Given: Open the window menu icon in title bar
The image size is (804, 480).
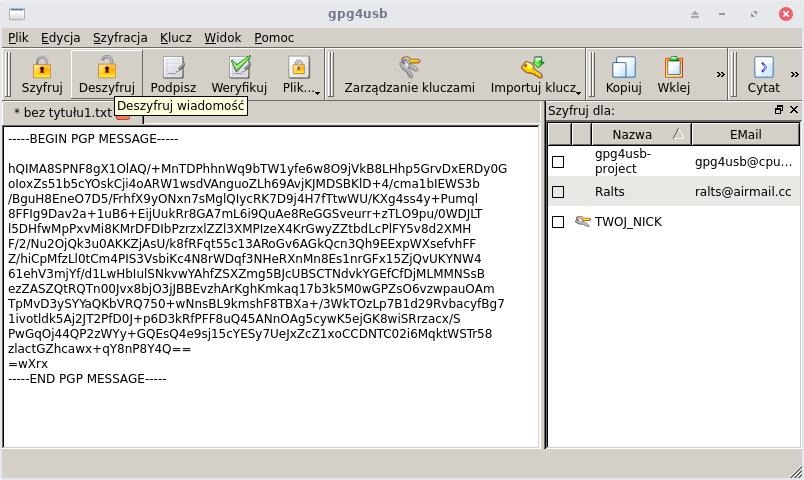Looking at the screenshot, I should [x=17, y=14].
